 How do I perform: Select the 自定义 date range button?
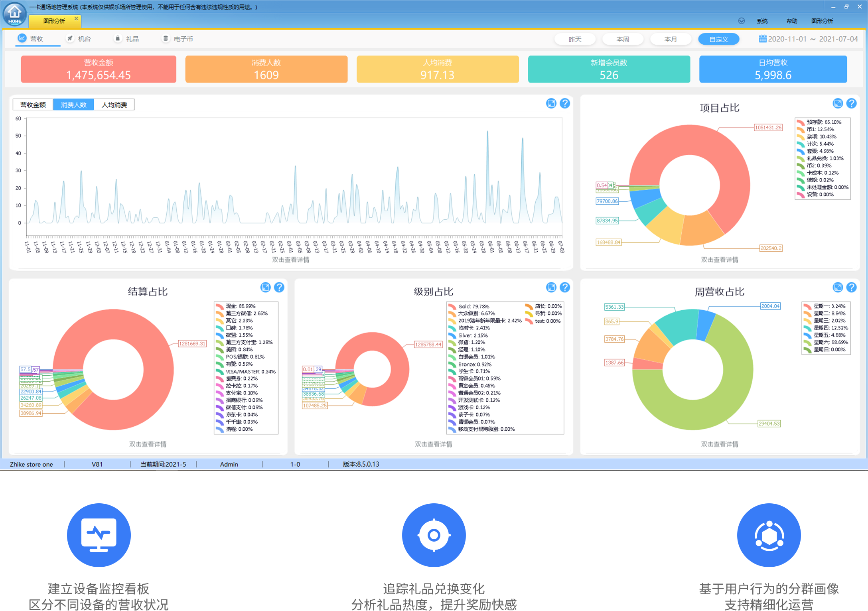[x=718, y=39]
